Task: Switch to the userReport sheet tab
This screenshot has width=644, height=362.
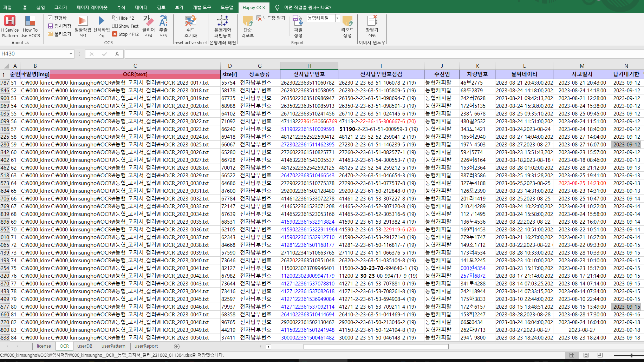Action: coord(146,346)
